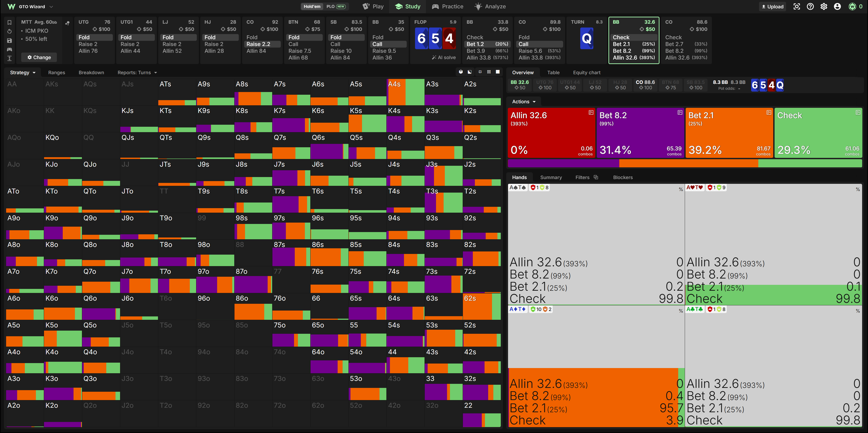The width and height of the screenshot is (868, 433).
Task: Switch to the Equity chart tab
Action: click(x=587, y=72)
